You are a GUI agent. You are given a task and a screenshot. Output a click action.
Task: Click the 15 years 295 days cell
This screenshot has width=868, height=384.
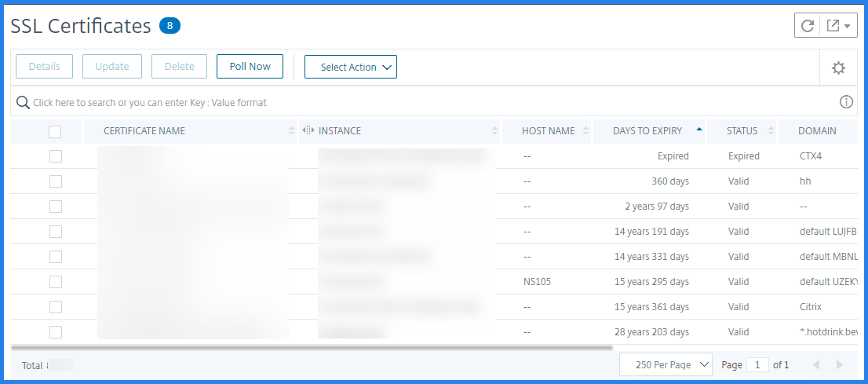[x=651, y=281]
